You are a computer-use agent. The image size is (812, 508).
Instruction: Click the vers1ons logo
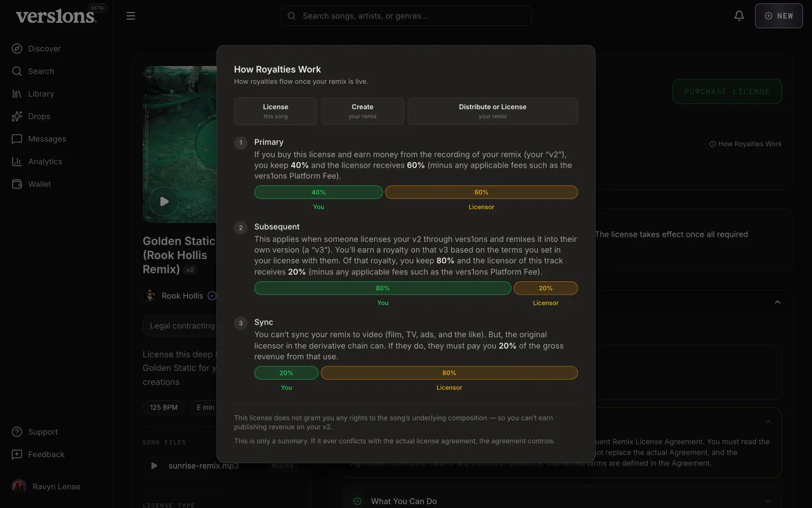pyautogui.click(x=56, y=16)
